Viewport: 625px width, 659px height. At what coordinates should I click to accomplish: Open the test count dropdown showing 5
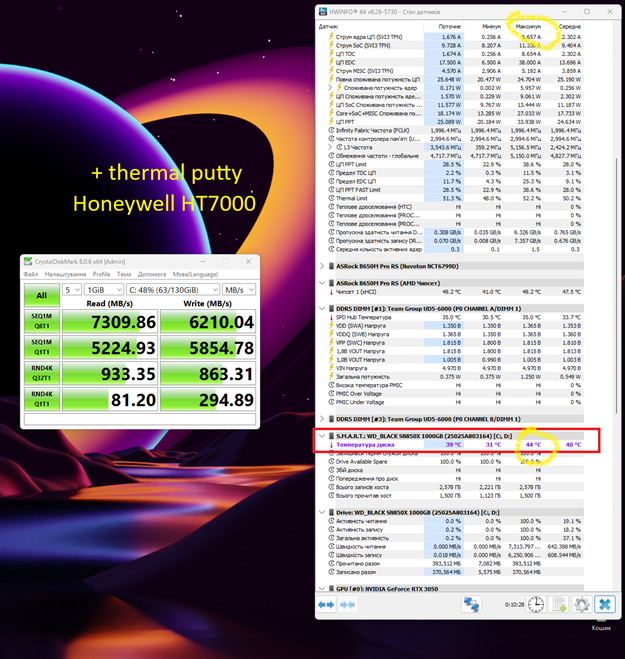pyautogui.click(x=72, y=290)
